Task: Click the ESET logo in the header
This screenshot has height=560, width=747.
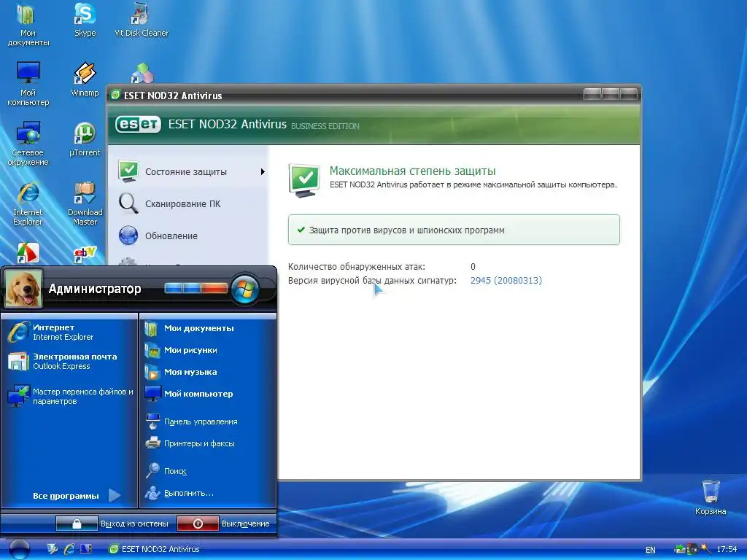Action: tap(138, 124)
